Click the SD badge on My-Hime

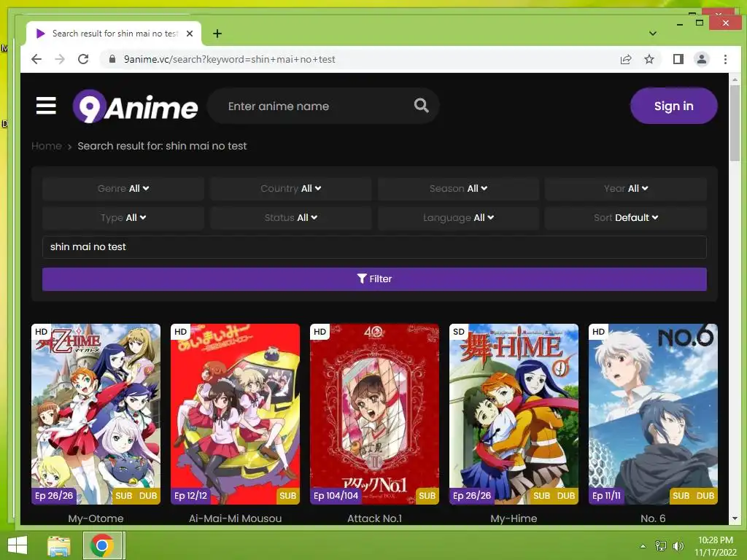point(459,332)
